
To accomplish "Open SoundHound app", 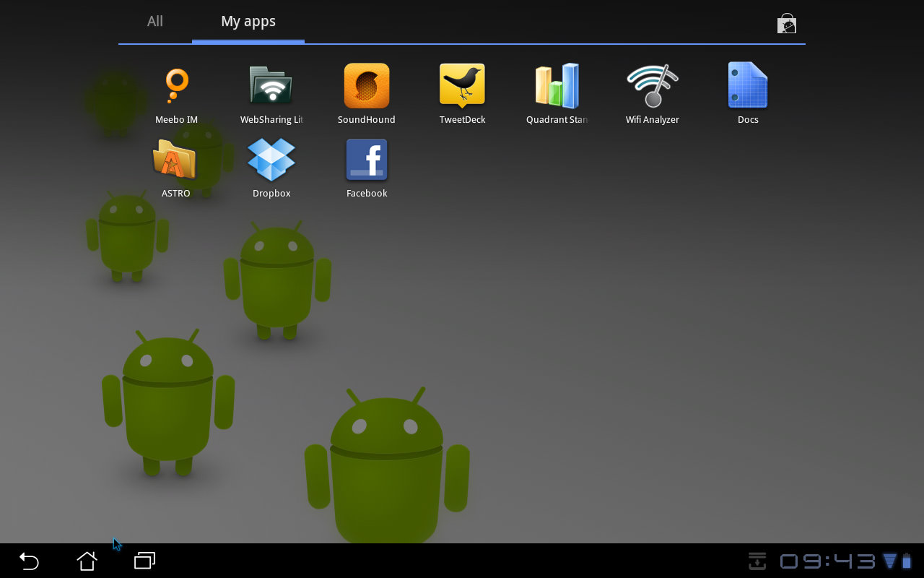I will [x=367, y=86].
